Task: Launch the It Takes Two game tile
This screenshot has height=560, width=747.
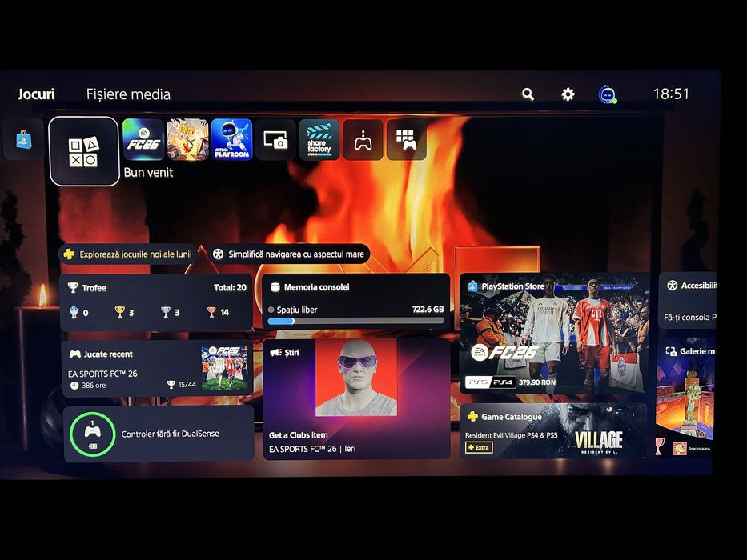Action: (187, 139)
